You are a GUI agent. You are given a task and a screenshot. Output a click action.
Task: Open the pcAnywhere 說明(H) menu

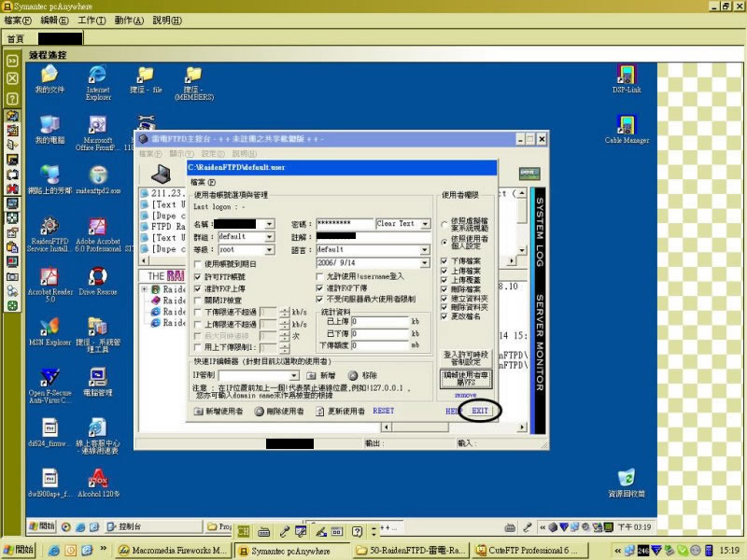167,21
